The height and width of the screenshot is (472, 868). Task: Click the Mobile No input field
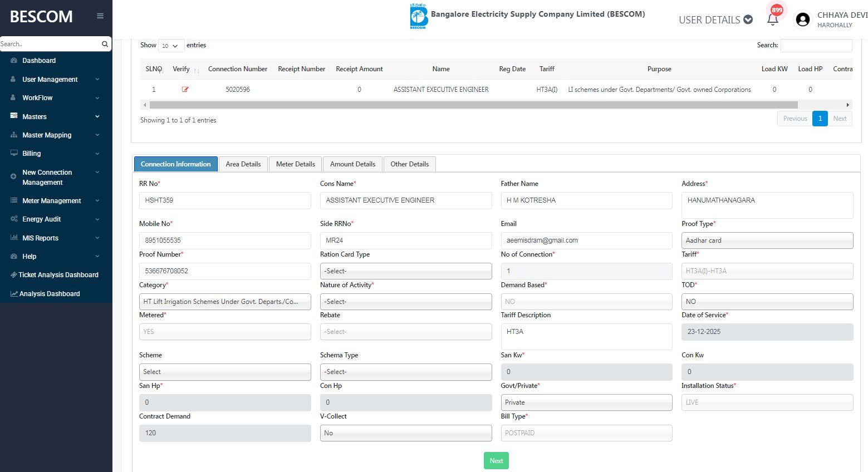click(x=224, y=240)
